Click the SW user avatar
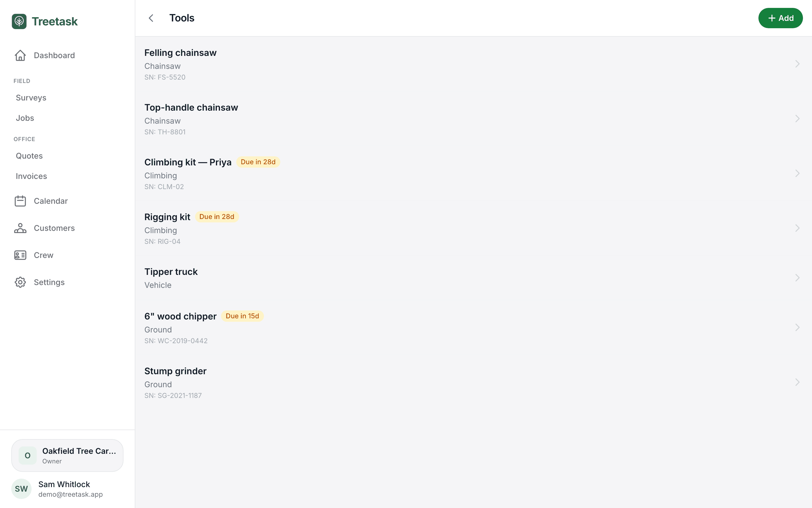Viewport: 812px width, 508px height. coord(21,489)
